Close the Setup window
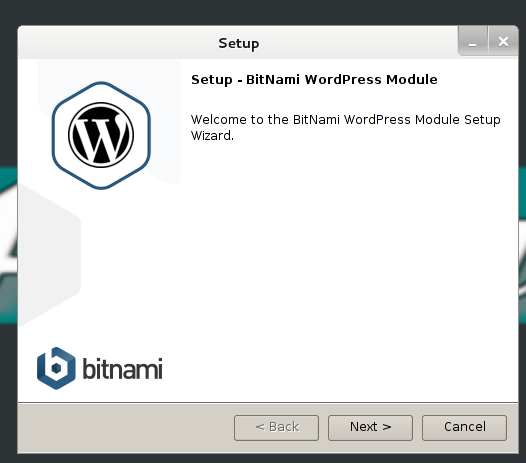This screenshot has height=463, width=526. [503, 42]
